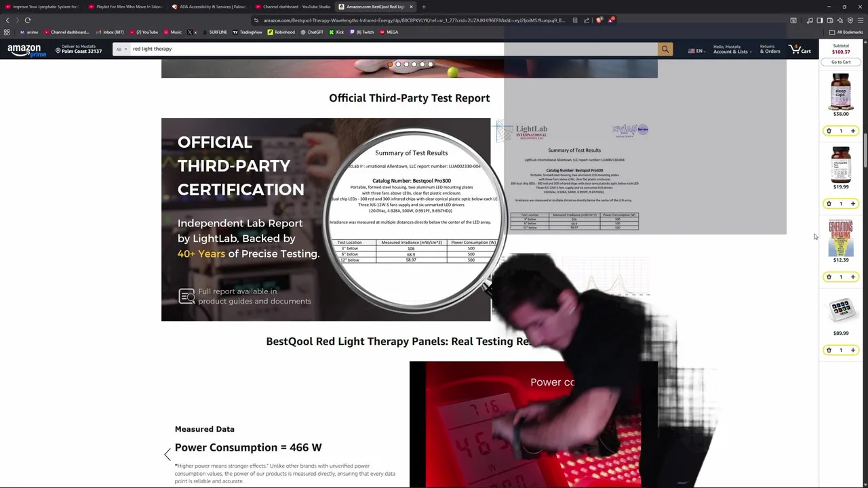Image resolution: width=868 pixels, height=488 pixels.
Task: Switch to Playlist For Men Who Move tab
Action: coord(125,7)
